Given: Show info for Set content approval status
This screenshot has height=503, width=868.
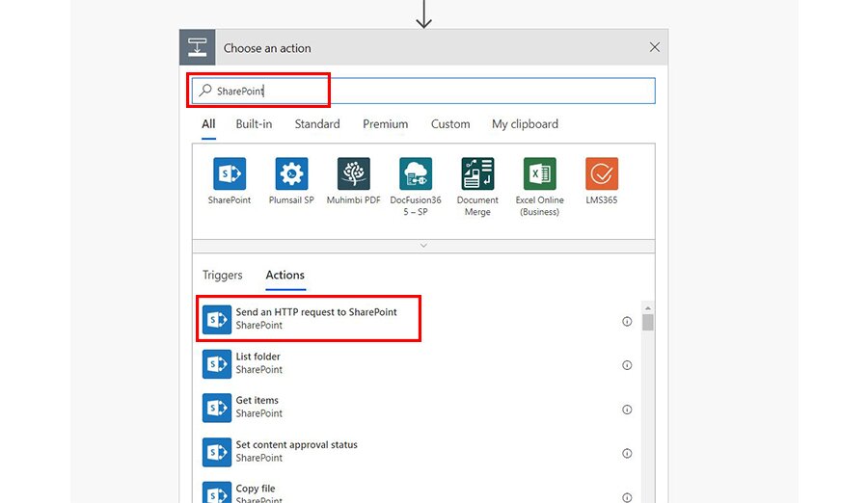Looking at the screenshot, I should point(627,453).
